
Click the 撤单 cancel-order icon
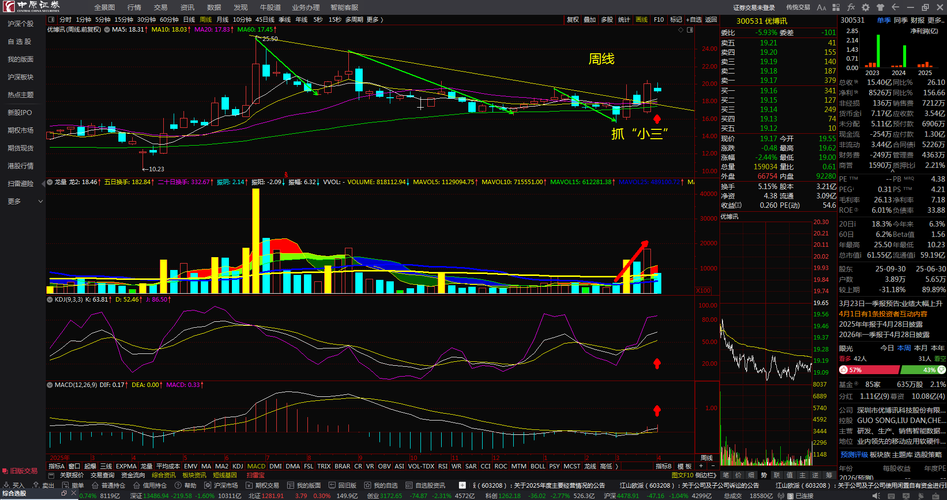point(66,485)
